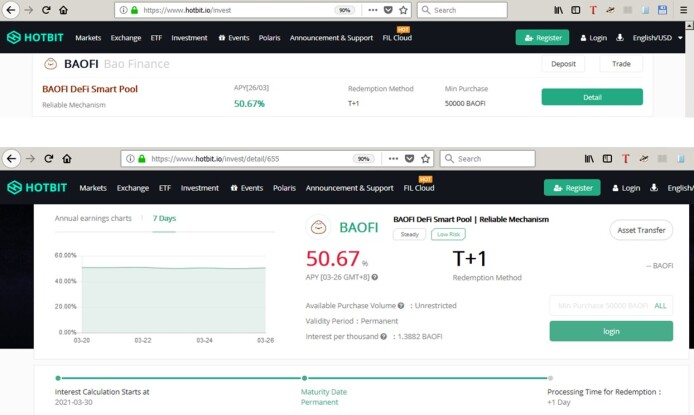
Task: Click Back arrow in bottom browser window
Action: [12, 158]
